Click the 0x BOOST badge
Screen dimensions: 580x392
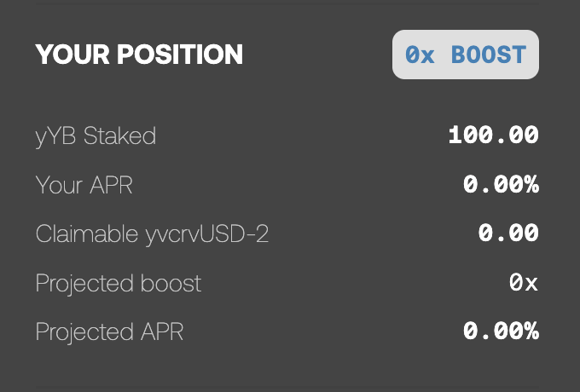point(466,55)
